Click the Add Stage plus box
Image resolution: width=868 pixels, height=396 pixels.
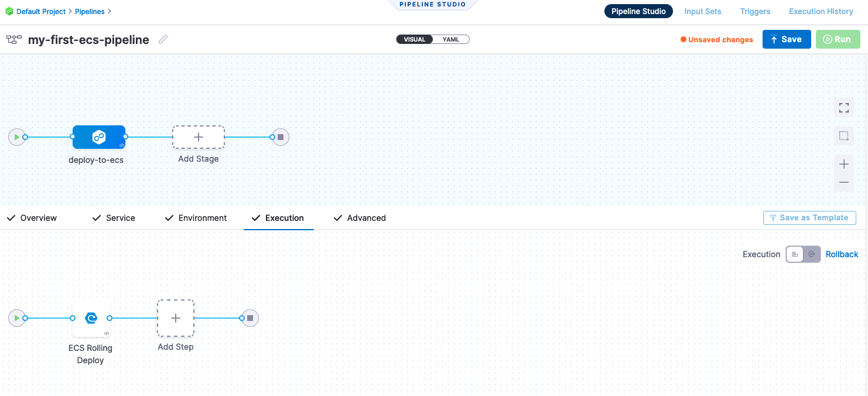198,137
